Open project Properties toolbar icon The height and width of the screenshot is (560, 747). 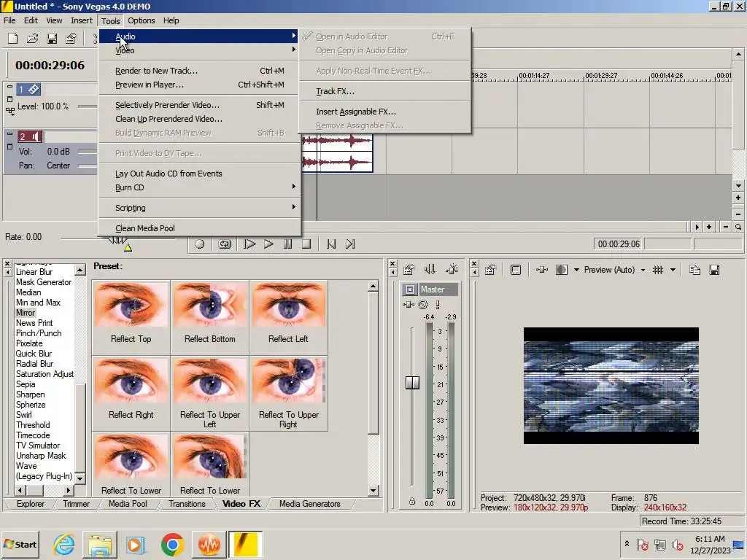[71, 39]
